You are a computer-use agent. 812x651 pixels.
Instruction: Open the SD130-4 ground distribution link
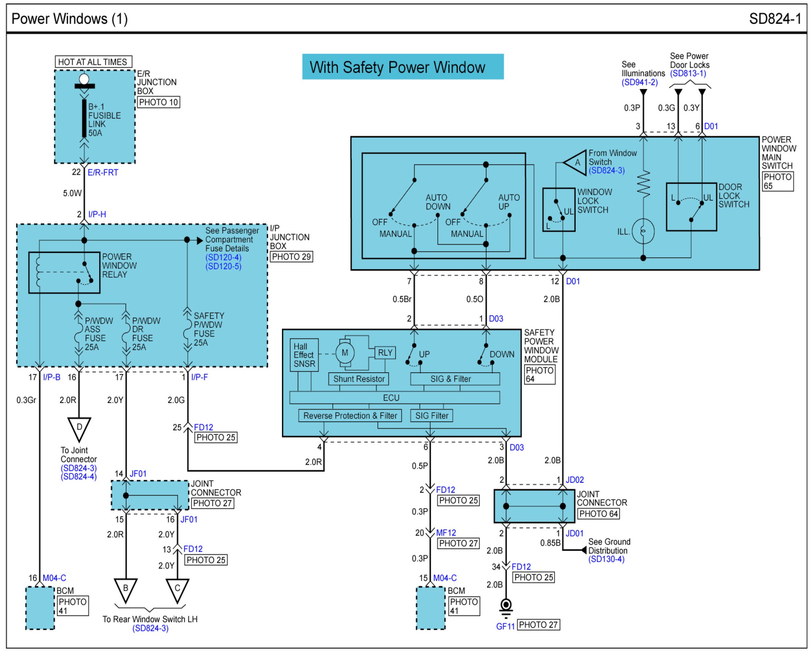pyautogui.click(x=606, y=559)
